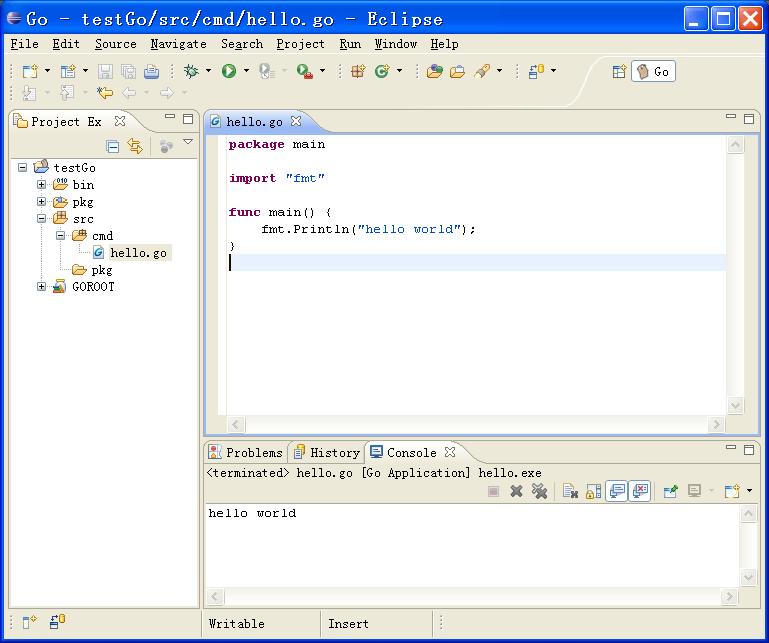Expand the GOROOT tree node
This screenshot has width=769, height=643.
click(42, 287)
